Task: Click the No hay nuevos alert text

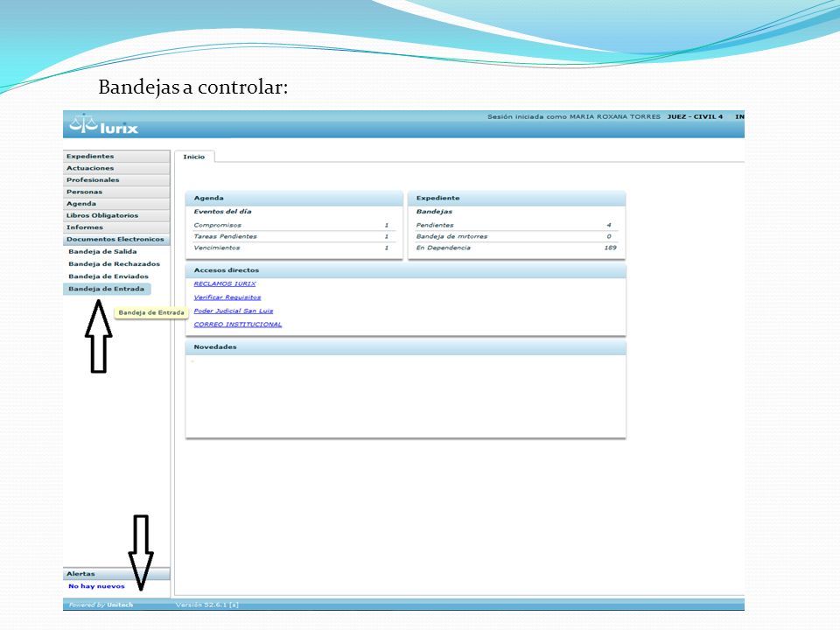Action: tap(96, 586)
